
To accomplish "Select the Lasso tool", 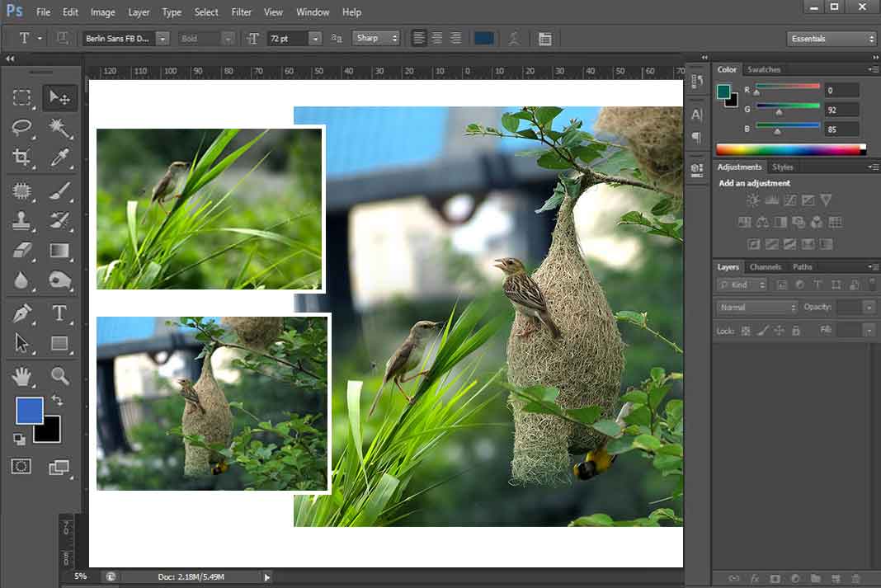I will [x=22, y=128].
